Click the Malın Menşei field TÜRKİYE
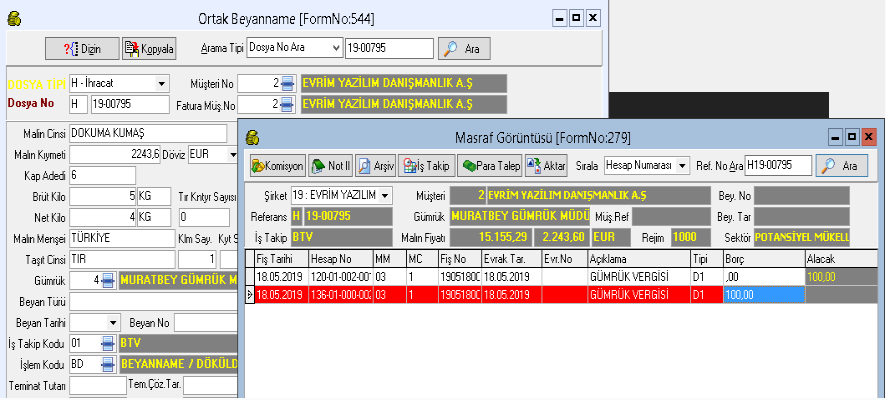 coord(122,238)
